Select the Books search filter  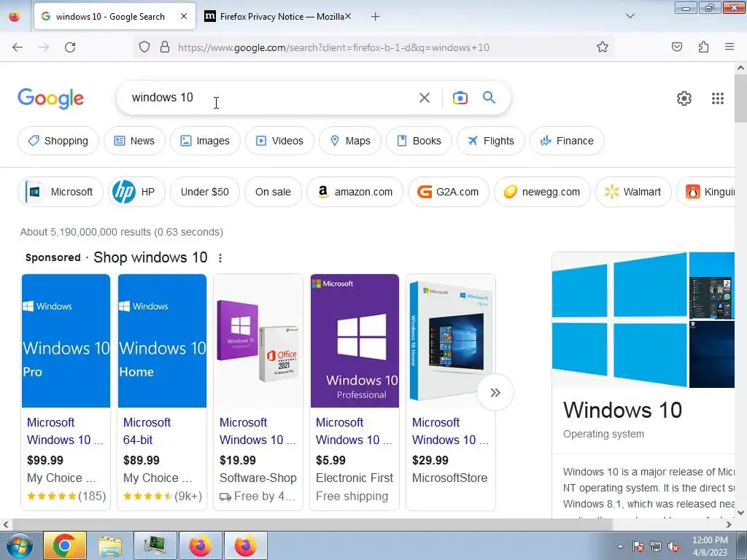(x=419, y=141)
